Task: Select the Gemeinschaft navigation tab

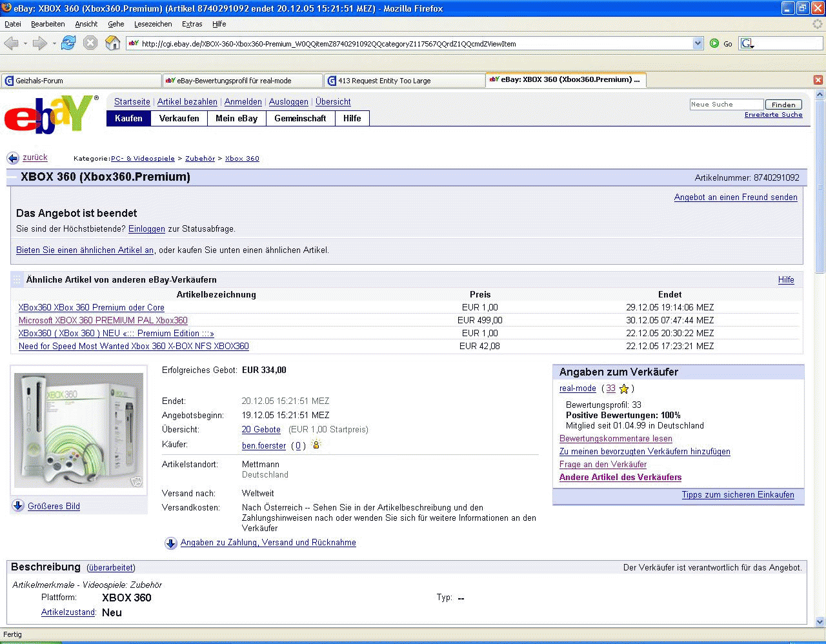Action: tap(300, 119)
